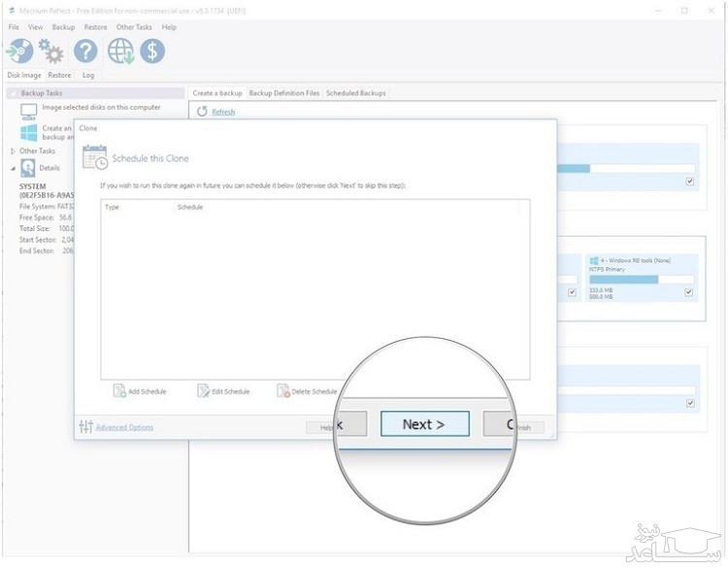Click the dollar sign purchase icon
Viewport: 728px width, 569px height.
152,51
